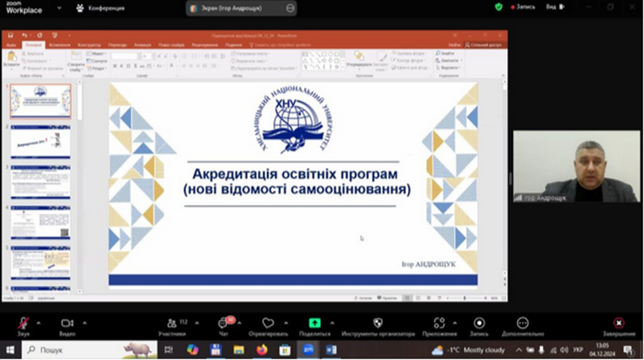The image size is (644, 360).
Task: Open Firefox from the taskbar
Action: coord(262,350)
